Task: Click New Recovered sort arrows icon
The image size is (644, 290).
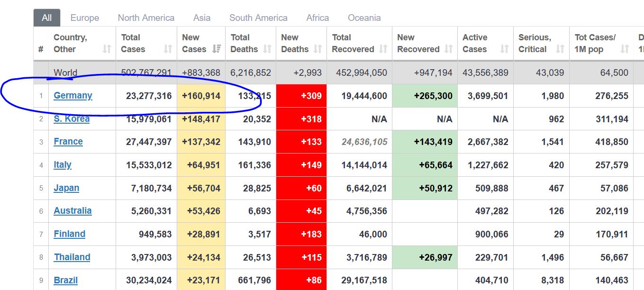Action: pyautogui.click(x=448, y=49)
